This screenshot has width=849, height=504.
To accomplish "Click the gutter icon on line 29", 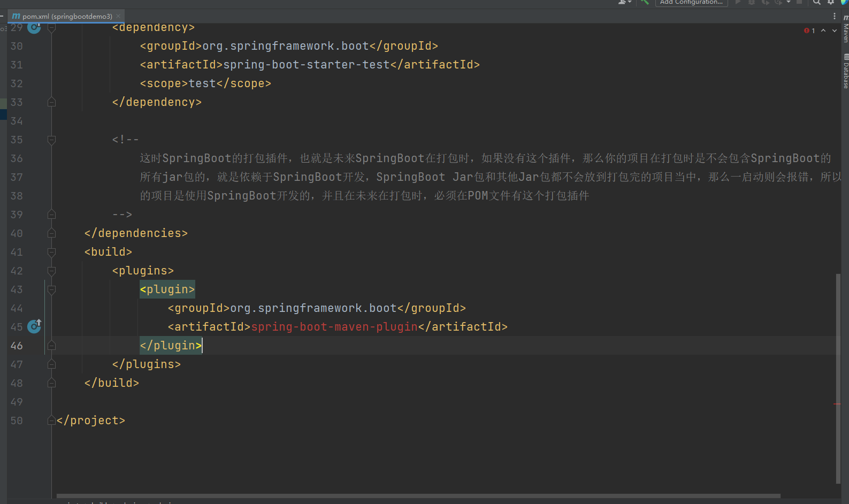I will (34, 27).
